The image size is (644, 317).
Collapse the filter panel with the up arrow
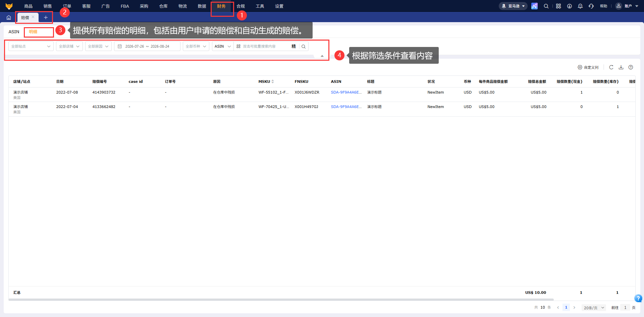coord(322,56)
